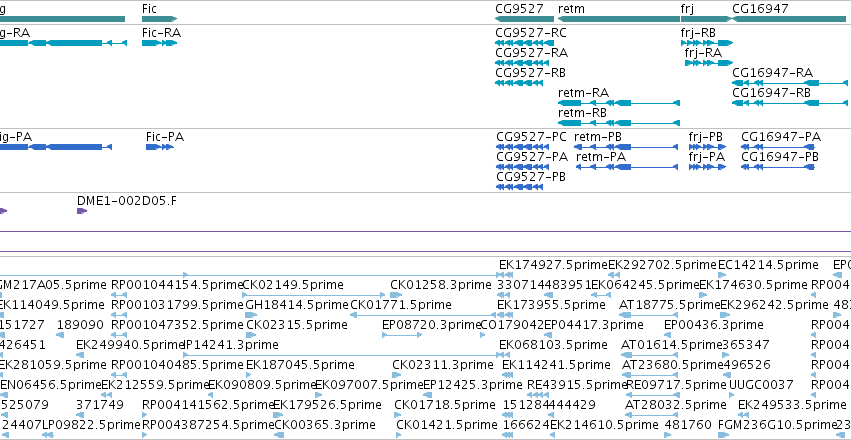Click EST CK02311.3prime
The image size is (851, 440).
(x=443, y=365)
